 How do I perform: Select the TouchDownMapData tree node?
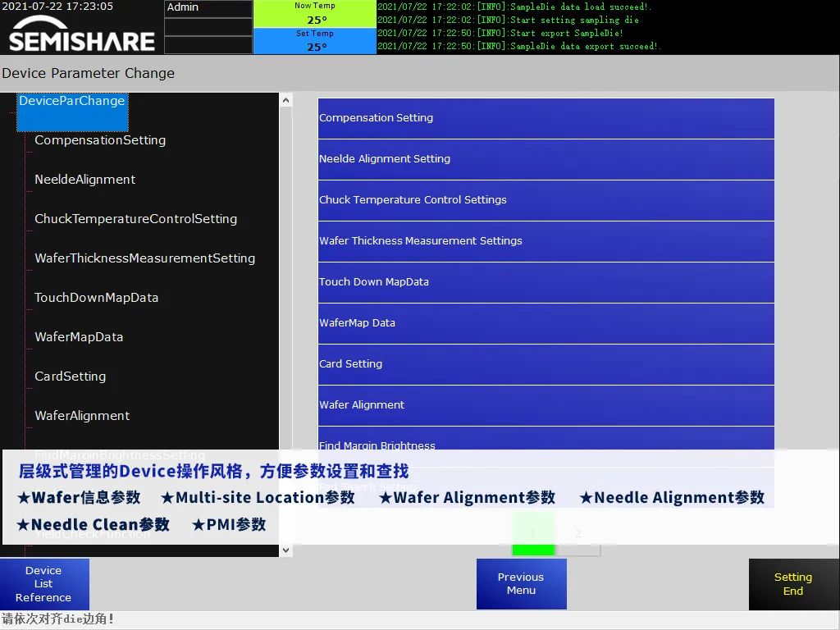click(x=97, y=298)
